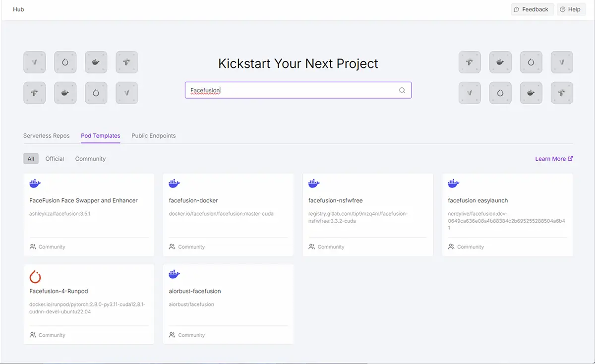The image size is (595, 364).
Task: Click the Learn More external link icon
Action: click(570, 159)
